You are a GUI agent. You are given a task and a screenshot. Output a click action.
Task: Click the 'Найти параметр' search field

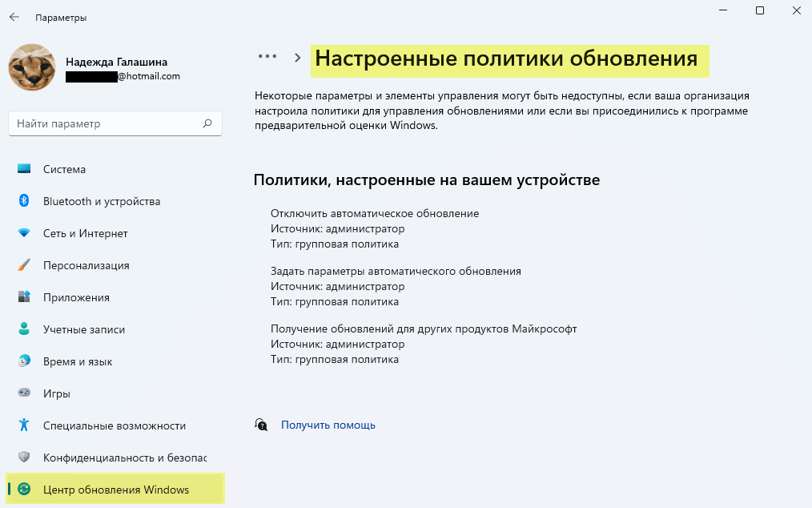tap(104, 124)
